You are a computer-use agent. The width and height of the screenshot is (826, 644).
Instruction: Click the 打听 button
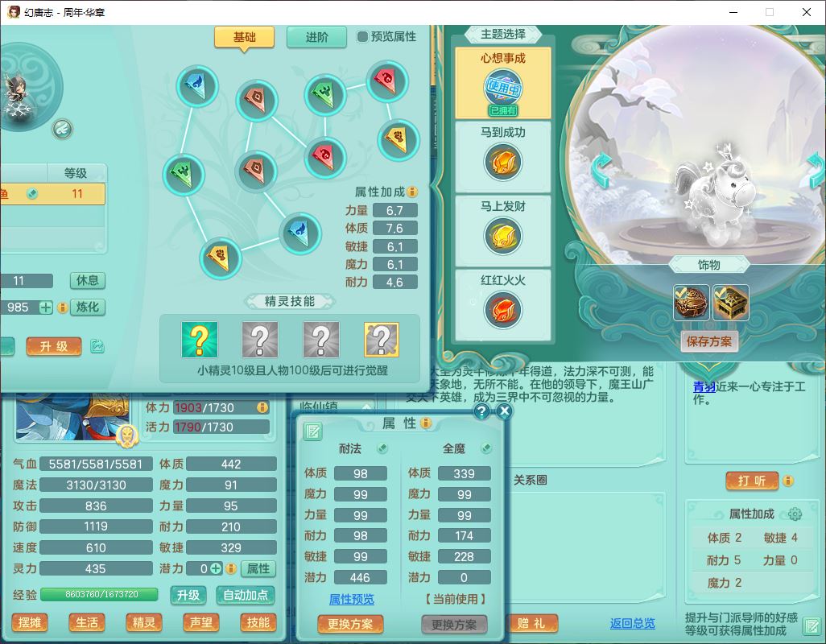pos(752,481)
